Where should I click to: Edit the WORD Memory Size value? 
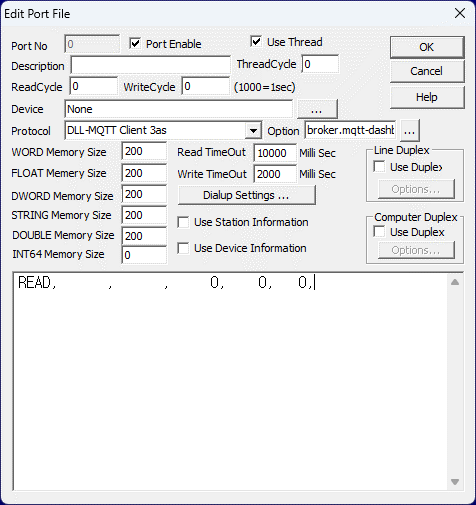point(144,152)
